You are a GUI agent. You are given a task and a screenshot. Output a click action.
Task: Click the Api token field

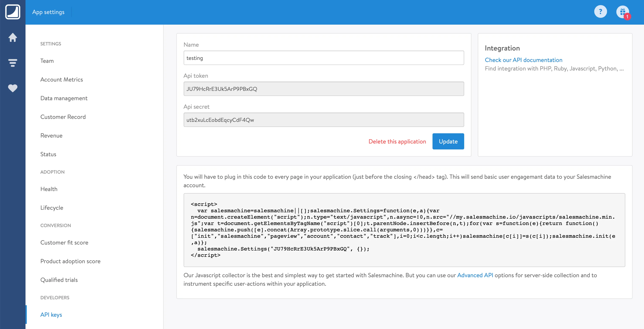(x=323, y=89)
